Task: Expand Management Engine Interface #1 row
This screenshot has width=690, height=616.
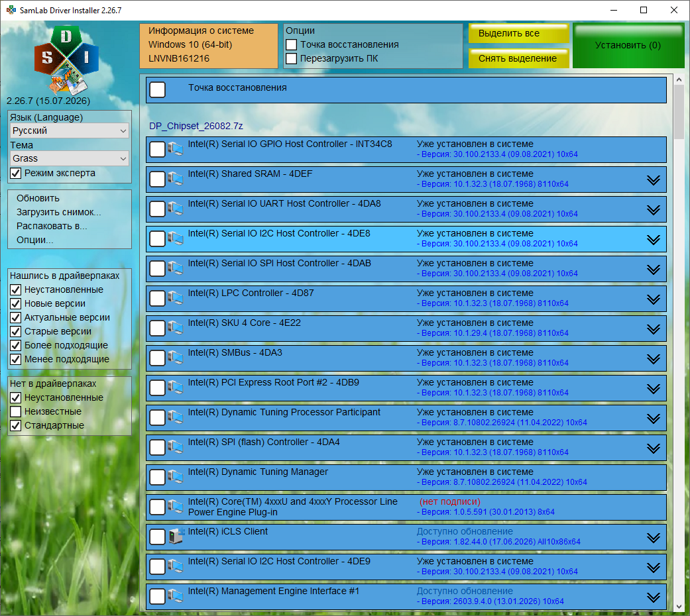Action: [654, 597]
